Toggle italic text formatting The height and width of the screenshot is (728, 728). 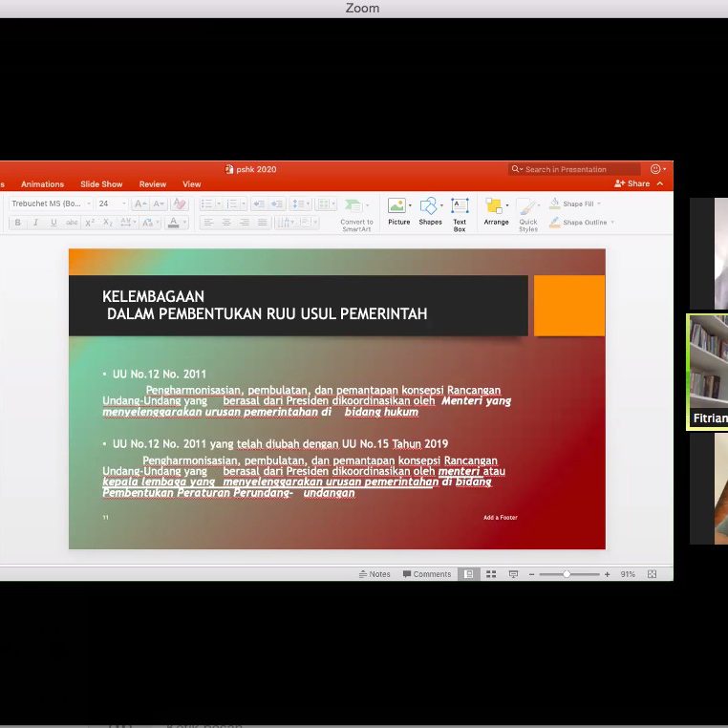pyautogui.click(x=35, y=223)
